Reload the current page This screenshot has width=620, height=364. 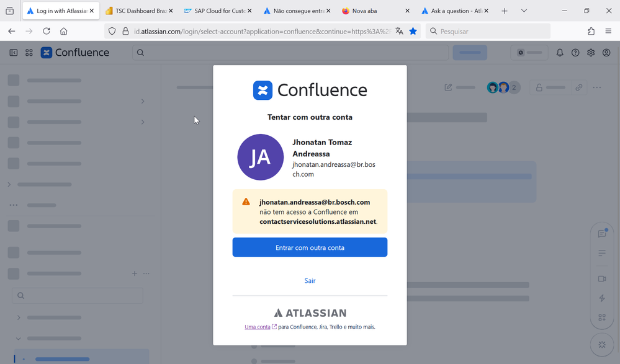[x=47, y=31]
